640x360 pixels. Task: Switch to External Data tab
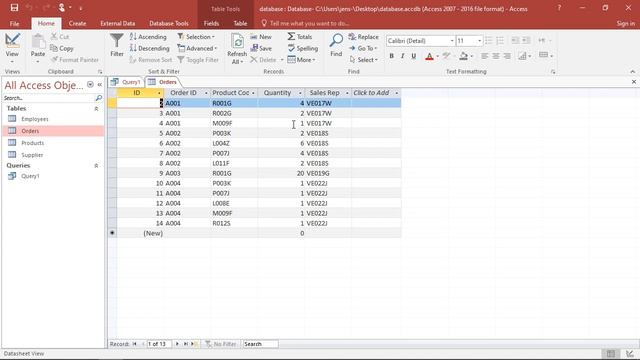pos(118,23)
